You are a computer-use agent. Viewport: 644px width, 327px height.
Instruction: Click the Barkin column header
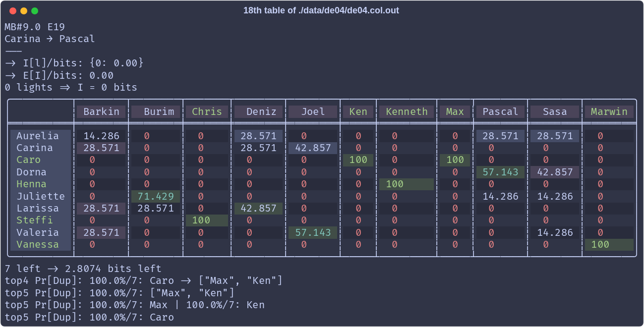coord(101,111)
